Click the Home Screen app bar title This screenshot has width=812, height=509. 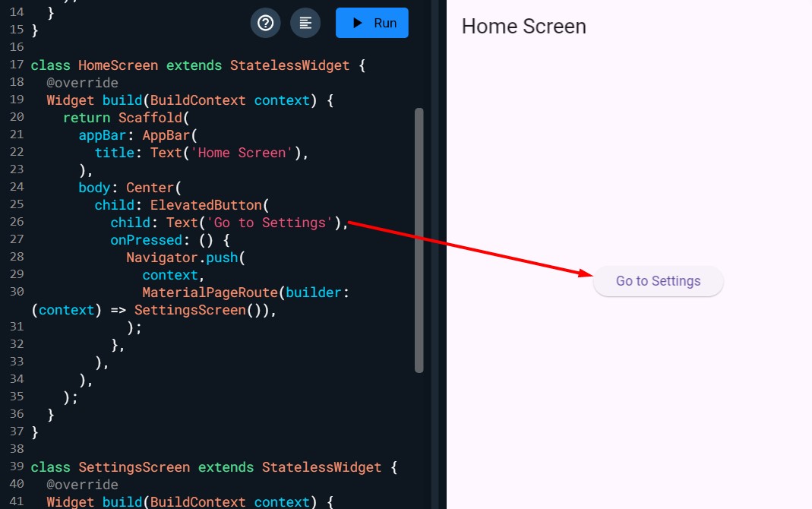pos(523,27)
